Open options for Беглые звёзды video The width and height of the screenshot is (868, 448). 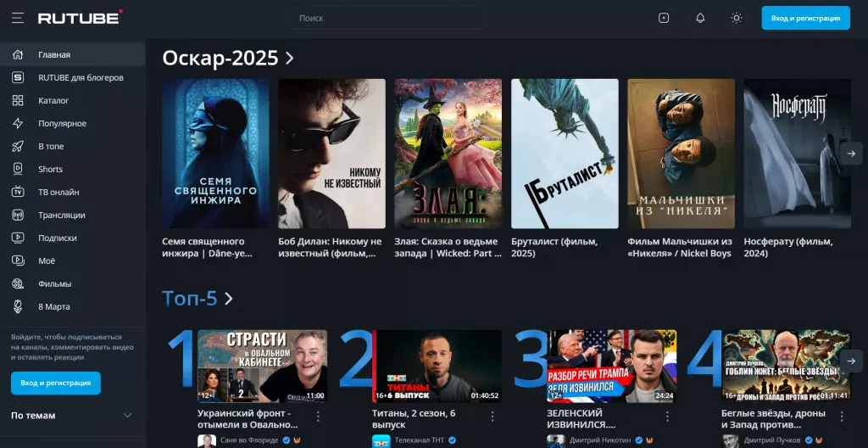click(x=842, y=416)
